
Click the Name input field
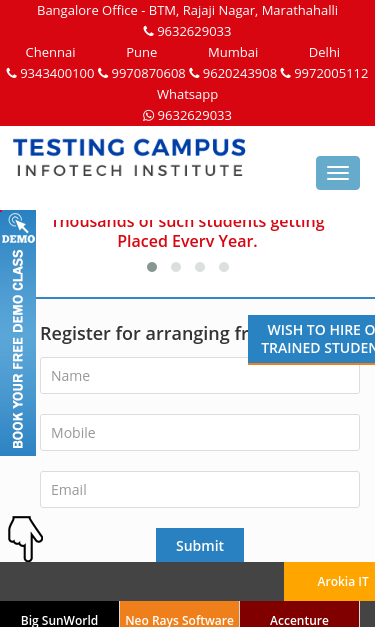pyautogui.click(x=200, y=375)
